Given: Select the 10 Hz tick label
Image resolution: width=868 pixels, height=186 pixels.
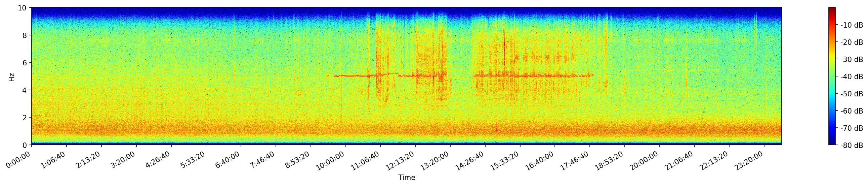Looking at the screenshot, I should pyautogui.click(x=22, y=8).
